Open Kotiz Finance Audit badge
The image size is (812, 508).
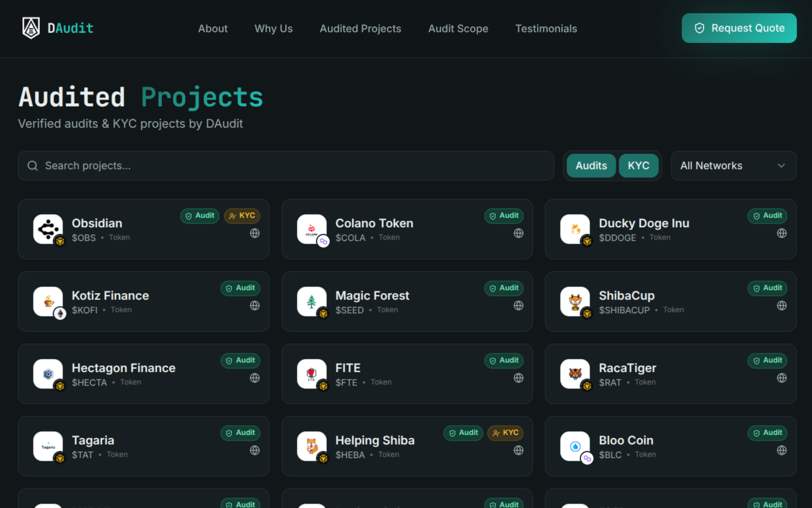tap(240, 288)
